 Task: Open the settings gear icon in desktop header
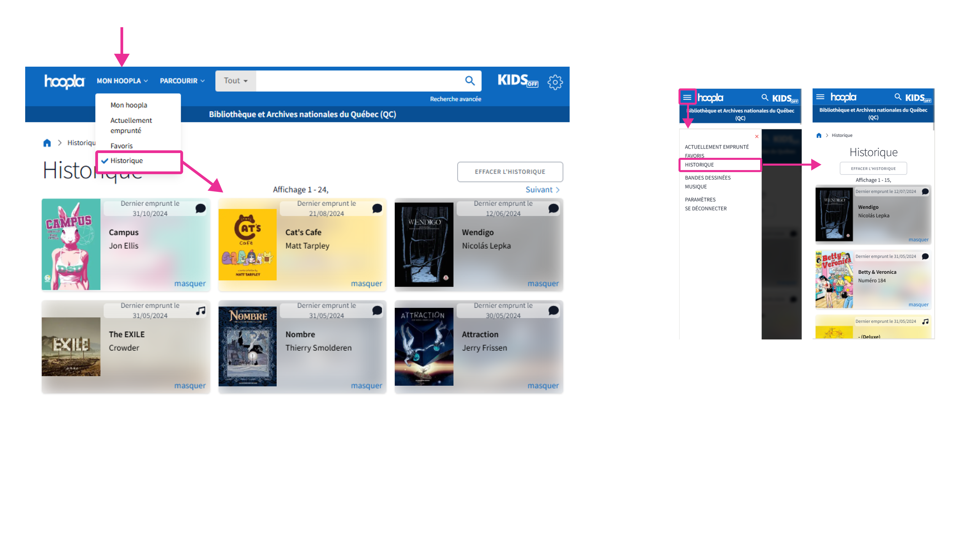coord(555,82)
